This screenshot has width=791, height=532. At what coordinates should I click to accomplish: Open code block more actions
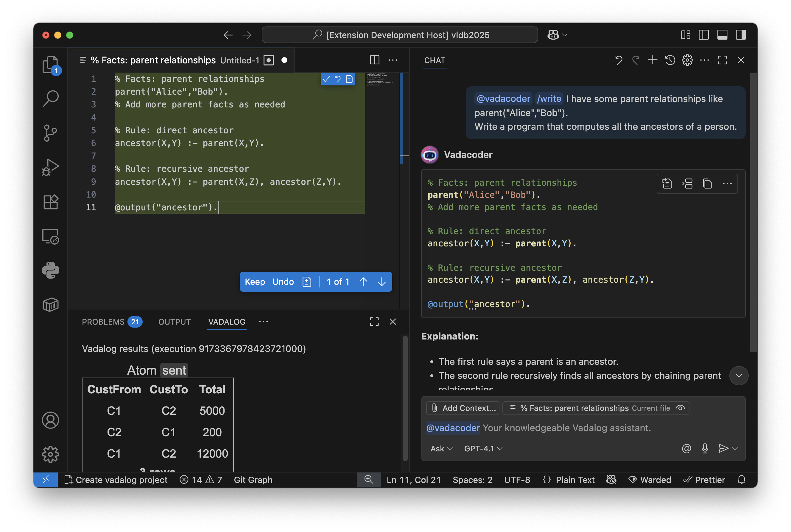click(728, 184)
